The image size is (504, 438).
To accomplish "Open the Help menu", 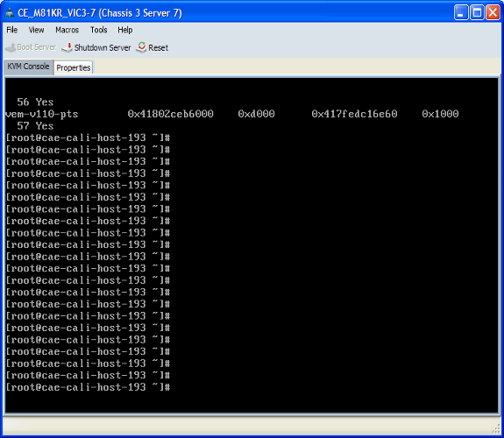I will pyautogui.click(x=125, y=30).
